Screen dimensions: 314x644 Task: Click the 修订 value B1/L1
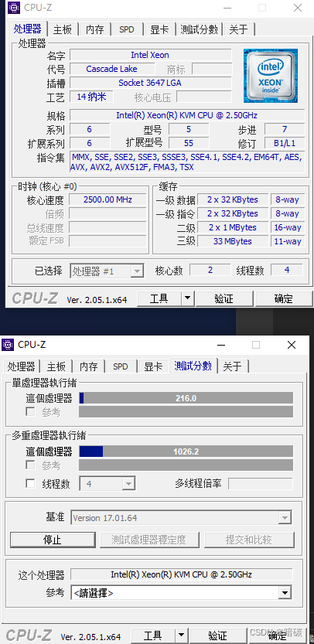pyautogui.click(x=285, y=143)
